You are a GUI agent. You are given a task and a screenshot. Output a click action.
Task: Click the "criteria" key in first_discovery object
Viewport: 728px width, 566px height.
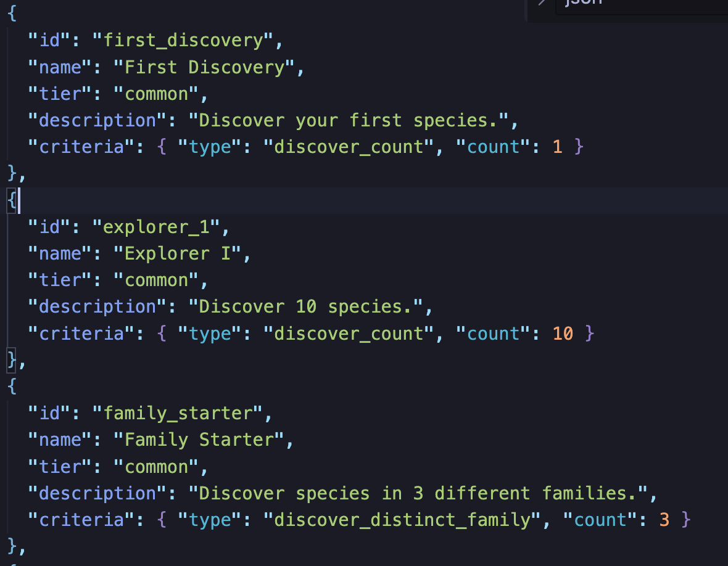tap(81, 147)
